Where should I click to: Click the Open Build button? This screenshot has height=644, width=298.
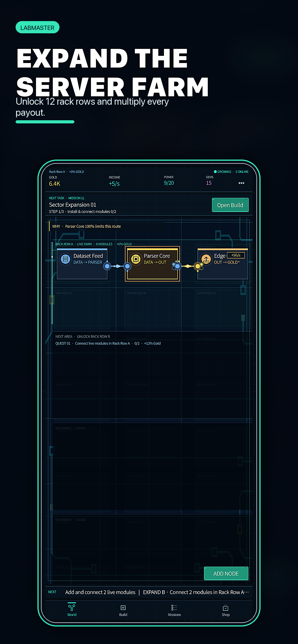point(230,205)
